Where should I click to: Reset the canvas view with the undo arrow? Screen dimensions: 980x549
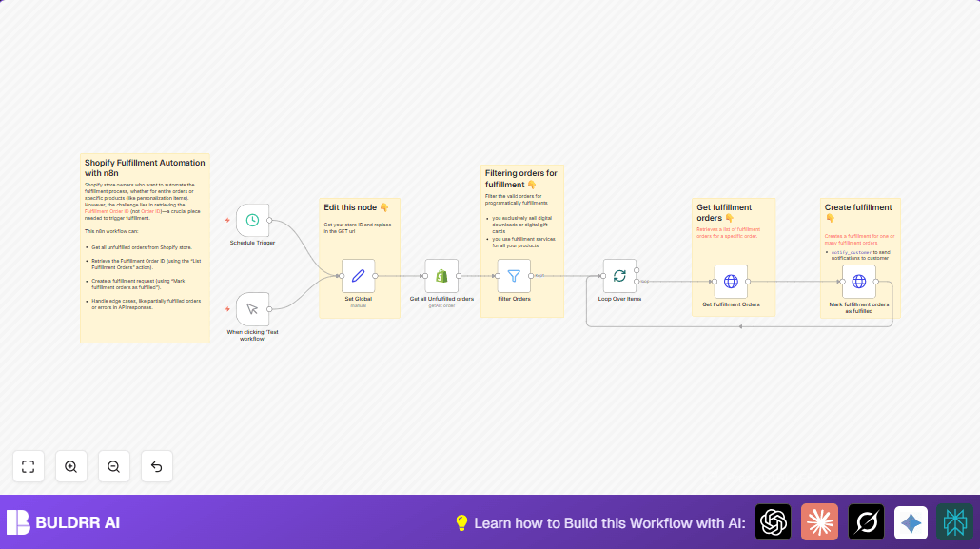157,466
